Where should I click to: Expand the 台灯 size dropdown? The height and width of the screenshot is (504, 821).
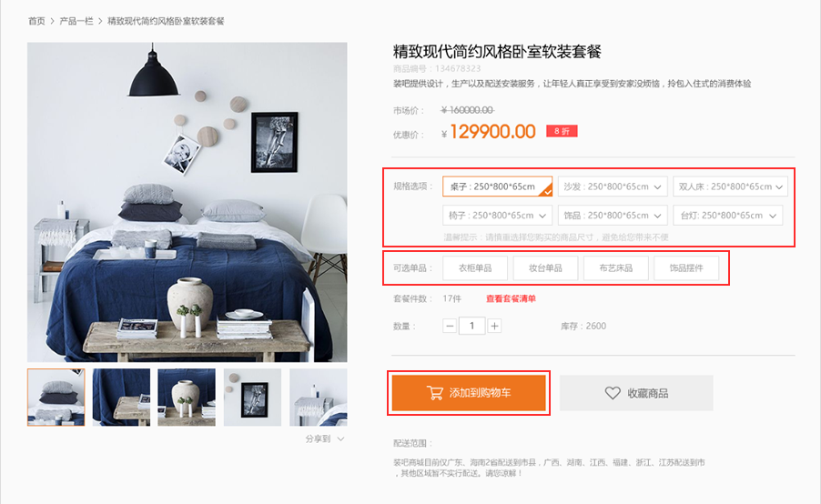[x=728, y=215]
